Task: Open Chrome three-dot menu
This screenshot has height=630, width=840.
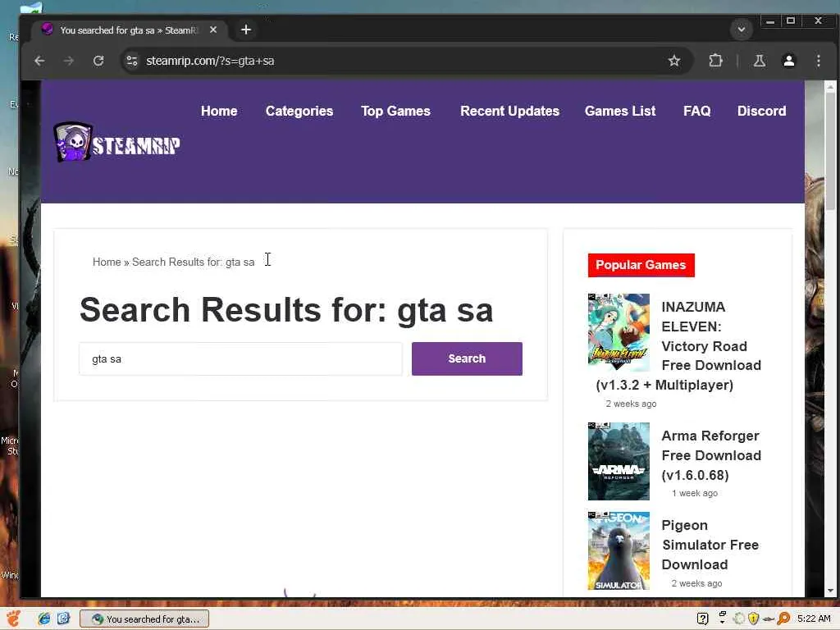Action: click(x=818, y=61)
